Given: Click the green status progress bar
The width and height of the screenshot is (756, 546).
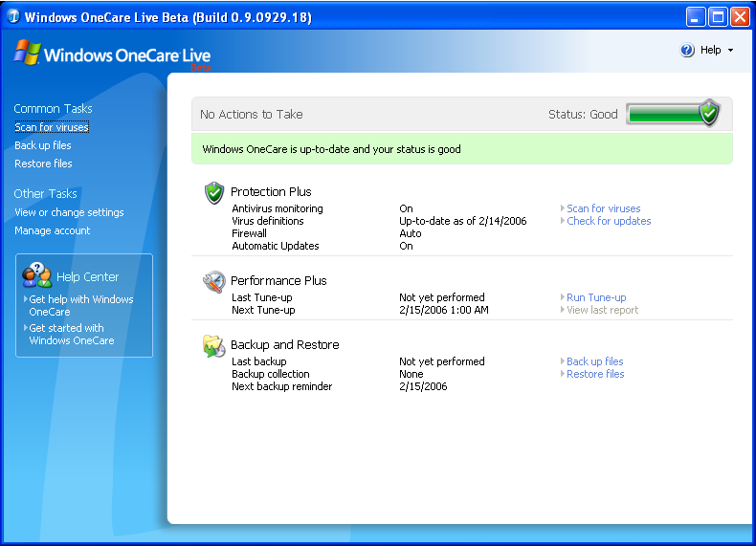Looking at the screenshot, I should (x=665, y=114).
